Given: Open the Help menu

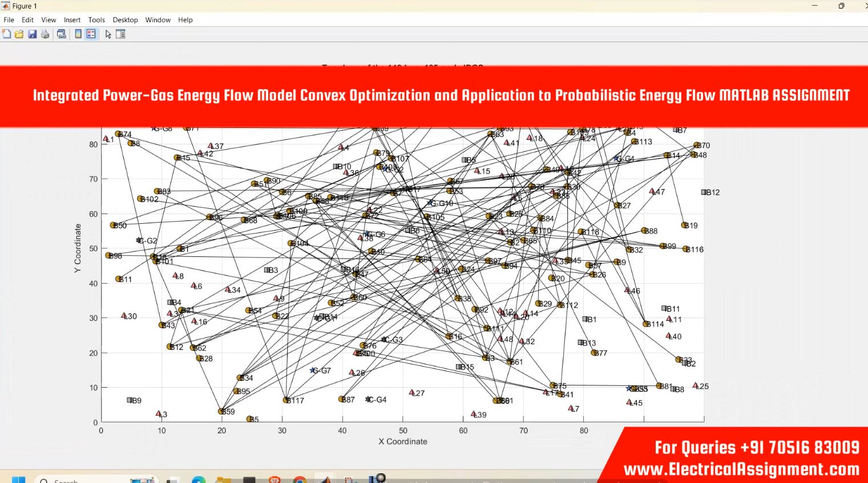Looking at the screenshot, I should pyautogui.click(x=185, y=20).
